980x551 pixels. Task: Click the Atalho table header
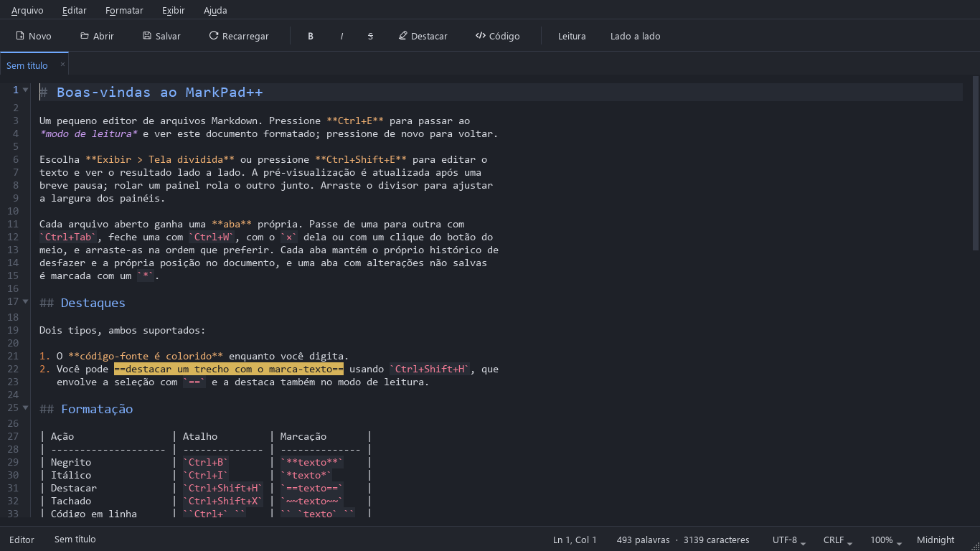[x=200, y=436]
